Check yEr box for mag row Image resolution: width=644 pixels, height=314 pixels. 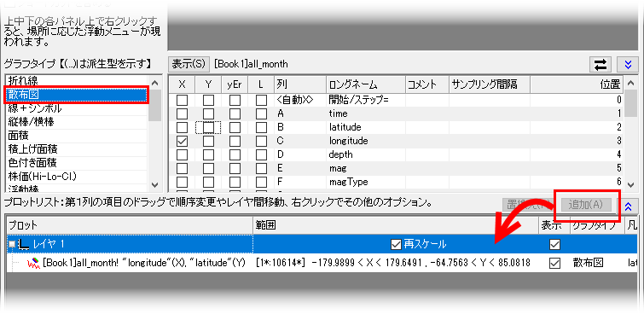[x=235, y=168]
